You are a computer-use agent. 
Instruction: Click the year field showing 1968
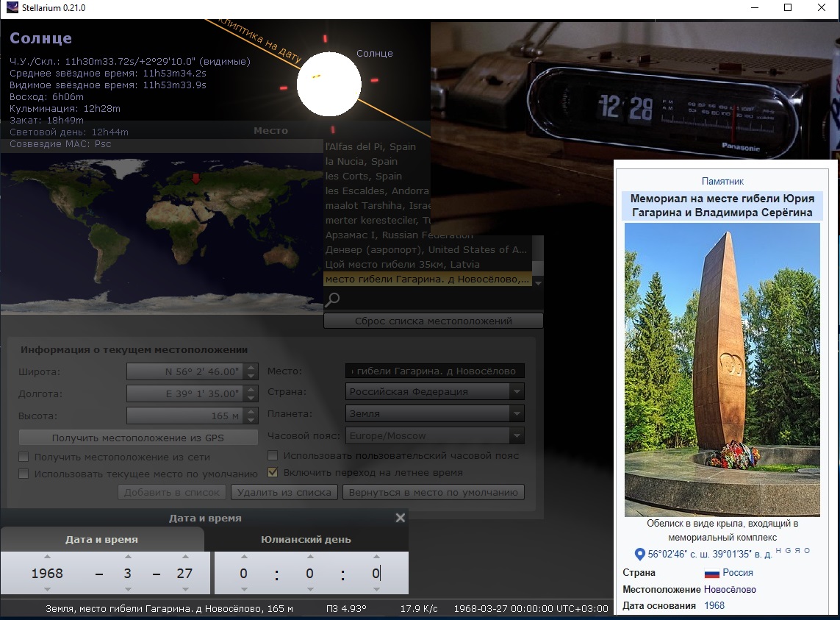coord(47,574)
